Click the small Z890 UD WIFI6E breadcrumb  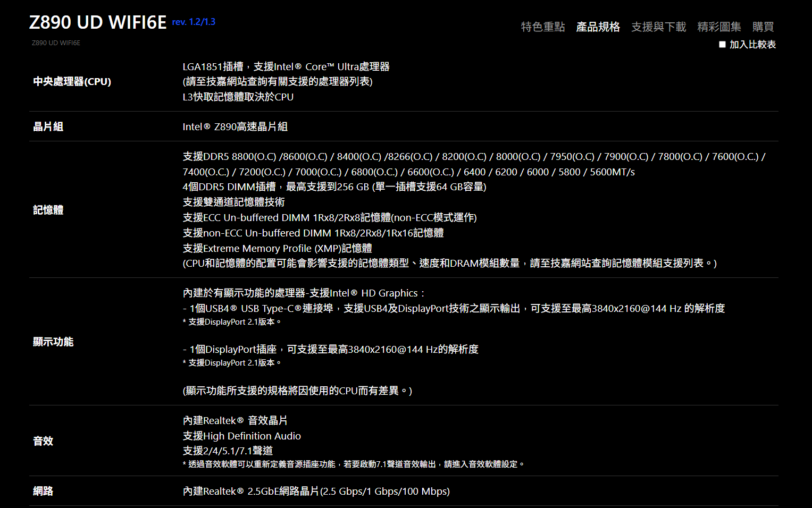pyautogui.click(x=56, y=43)
